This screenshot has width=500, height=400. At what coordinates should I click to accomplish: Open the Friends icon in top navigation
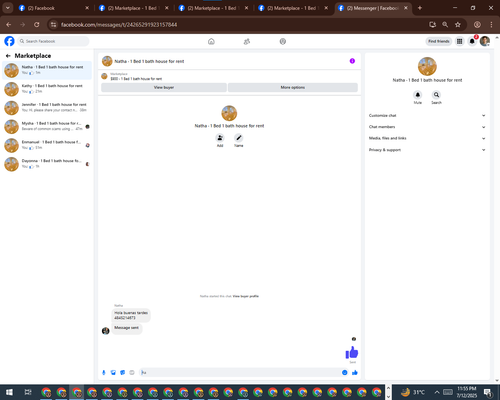[x=247, y=41]
